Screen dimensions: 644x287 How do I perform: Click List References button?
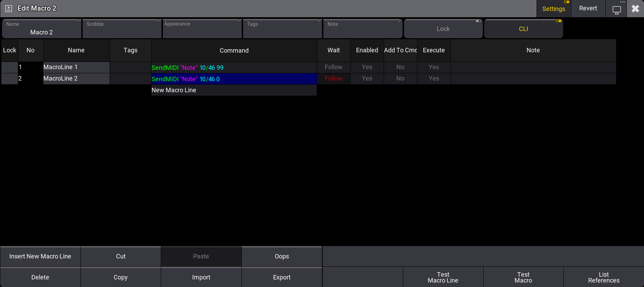603,277
